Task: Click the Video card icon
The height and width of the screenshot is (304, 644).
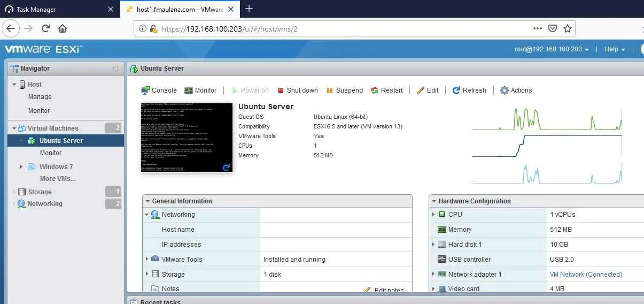Action: [442, 289]
